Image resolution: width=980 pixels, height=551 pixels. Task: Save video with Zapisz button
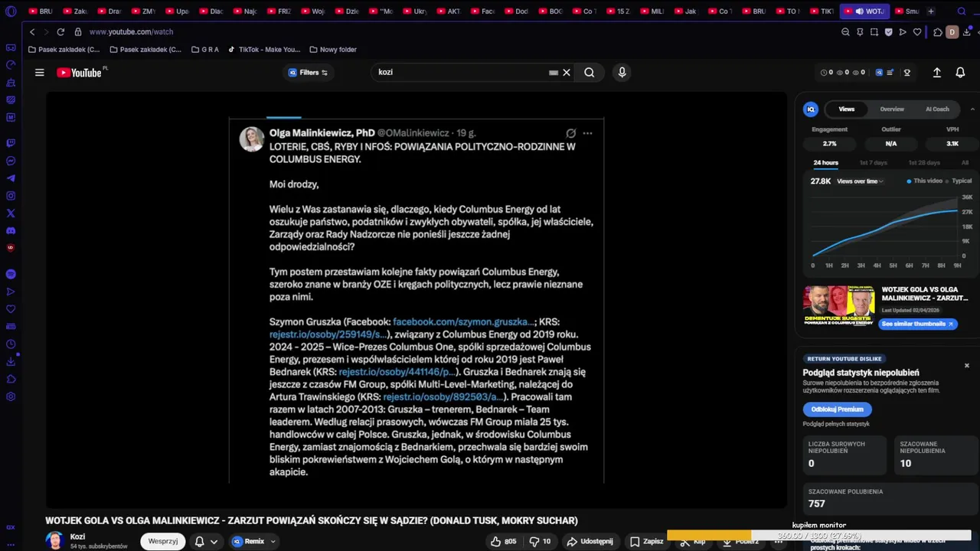(x=647, y=541)
